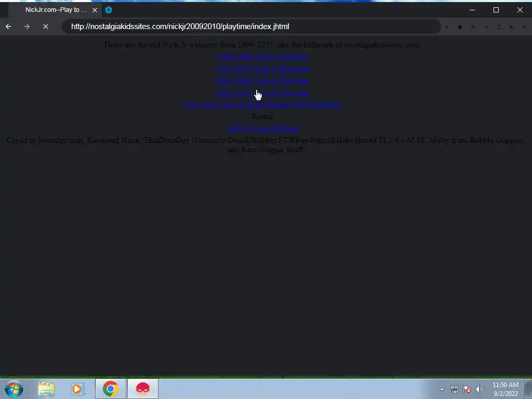This screenshot has height=399, width=532.
Task: Stop loading the current page
Action: (x=46, y=26)
